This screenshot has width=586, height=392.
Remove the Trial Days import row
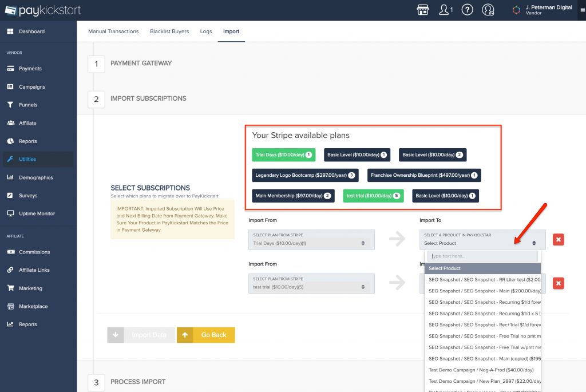(559, 240)
